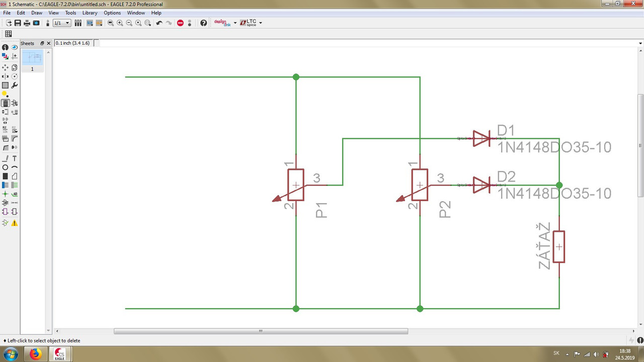644x362 pixels.
Task: Select the Text tool
Action: click(x=15, y=158)
